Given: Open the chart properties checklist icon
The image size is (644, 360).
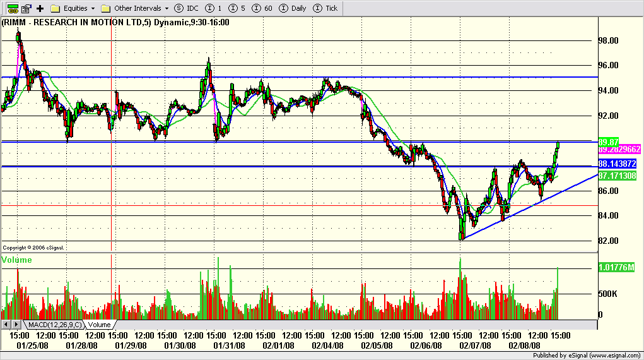Looking at the screenshot, I should (x=26, y=8).
